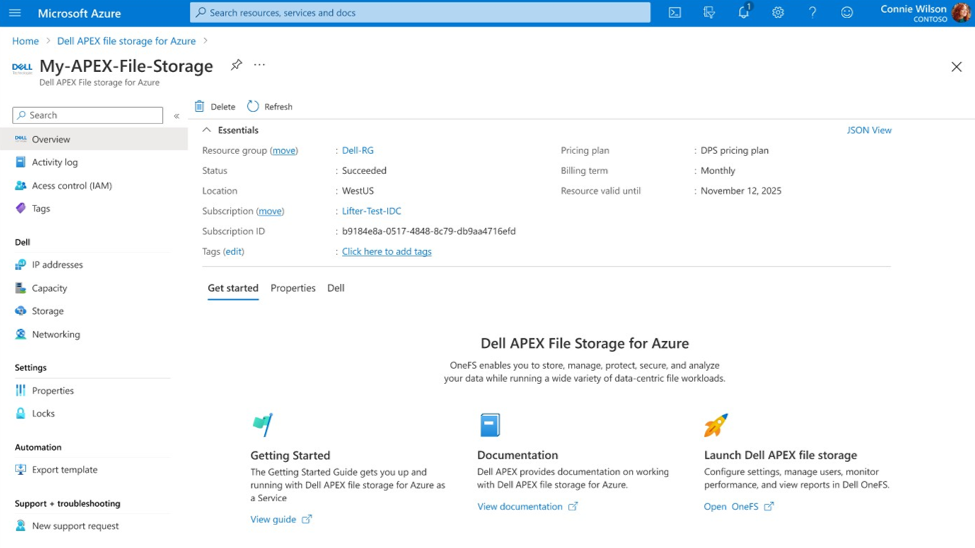Pin My-APEX-File-Storage to dashboard
This screenshot has height=548, width=975.
pos(236,65)
